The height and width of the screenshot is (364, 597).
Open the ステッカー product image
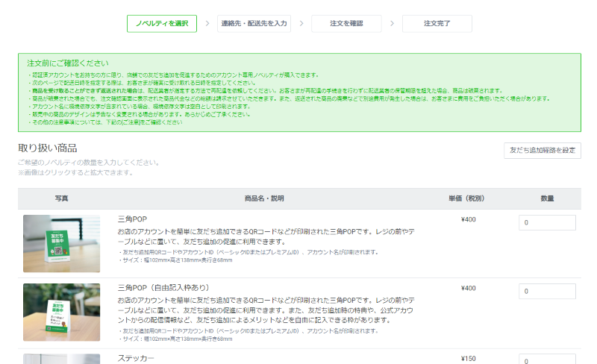[61, 359]
